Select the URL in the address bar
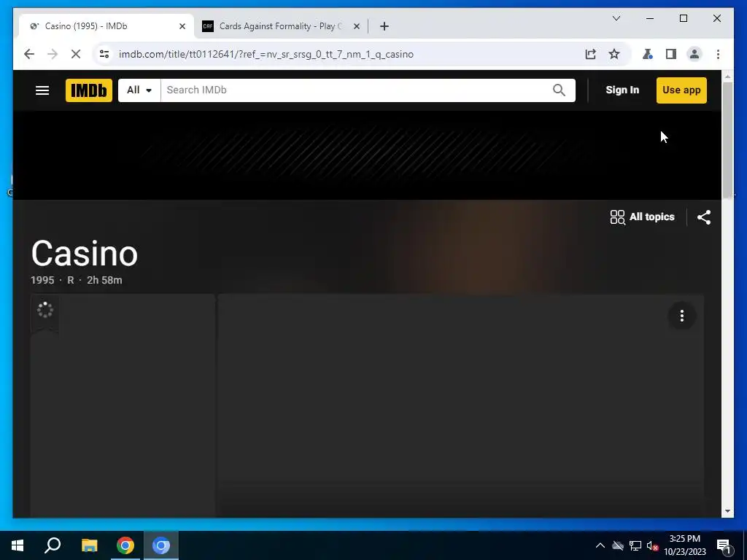 click(x=266, y=54)
